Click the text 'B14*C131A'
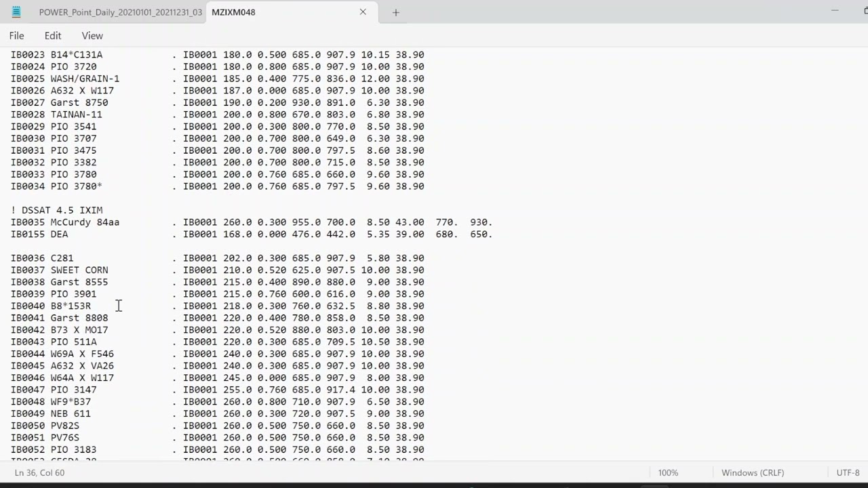 point(77,55)
